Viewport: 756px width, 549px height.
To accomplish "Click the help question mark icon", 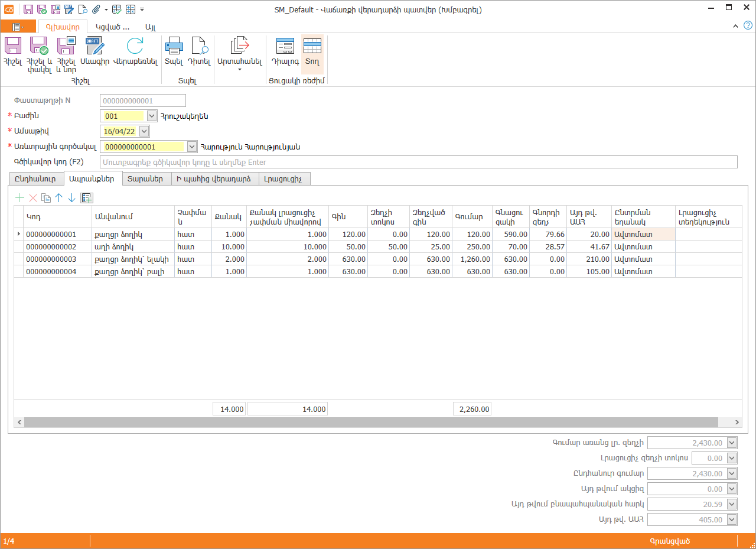I will pos(747,26).
